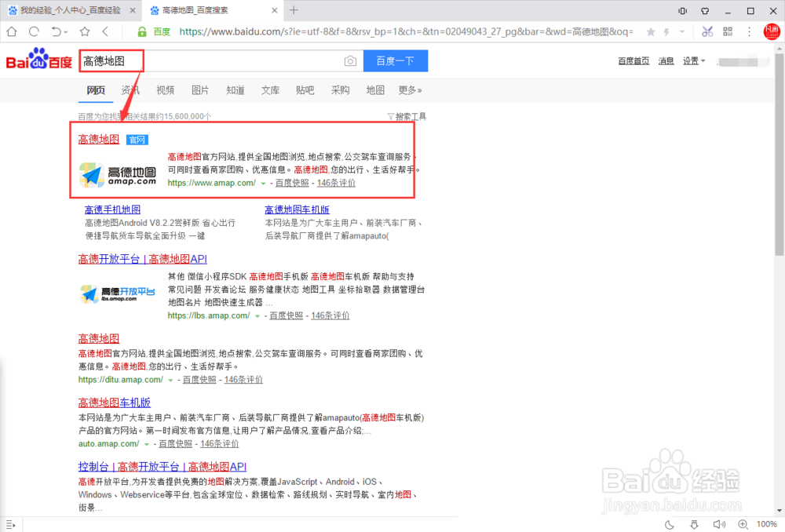Click the sidebar toggle icon in status bar

coord(10,524)
